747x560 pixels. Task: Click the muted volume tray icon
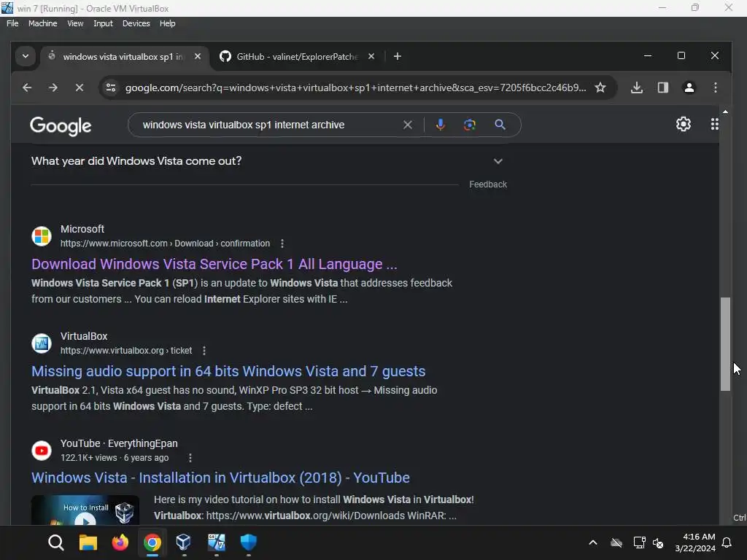(x=658, y=542)
